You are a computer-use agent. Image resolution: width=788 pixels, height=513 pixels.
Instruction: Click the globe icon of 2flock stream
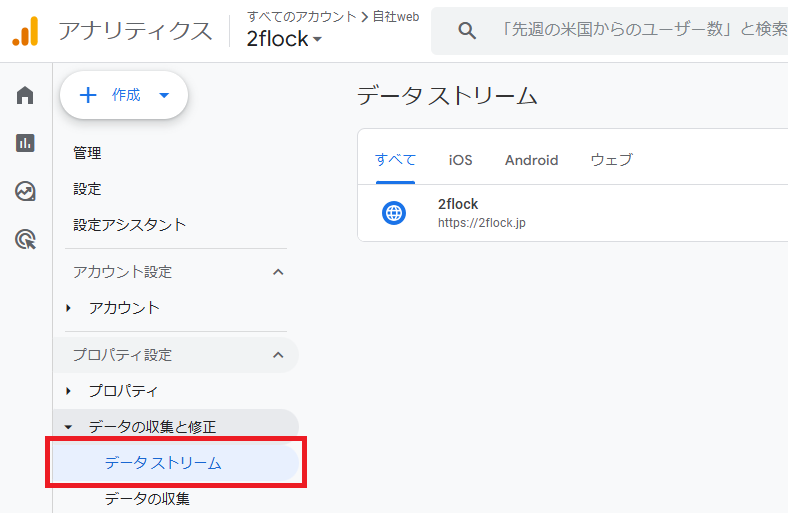click(394, 213)
